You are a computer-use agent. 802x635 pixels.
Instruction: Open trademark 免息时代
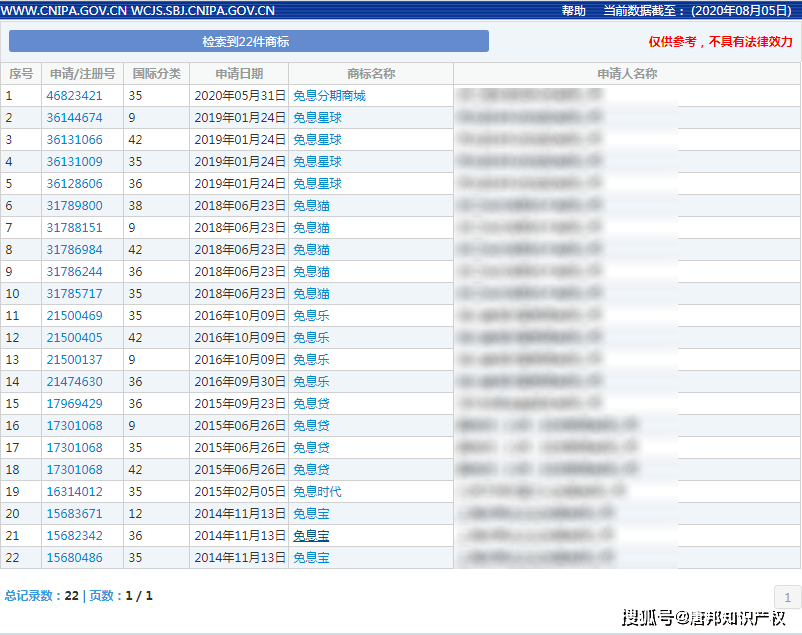tap(317, 492)
